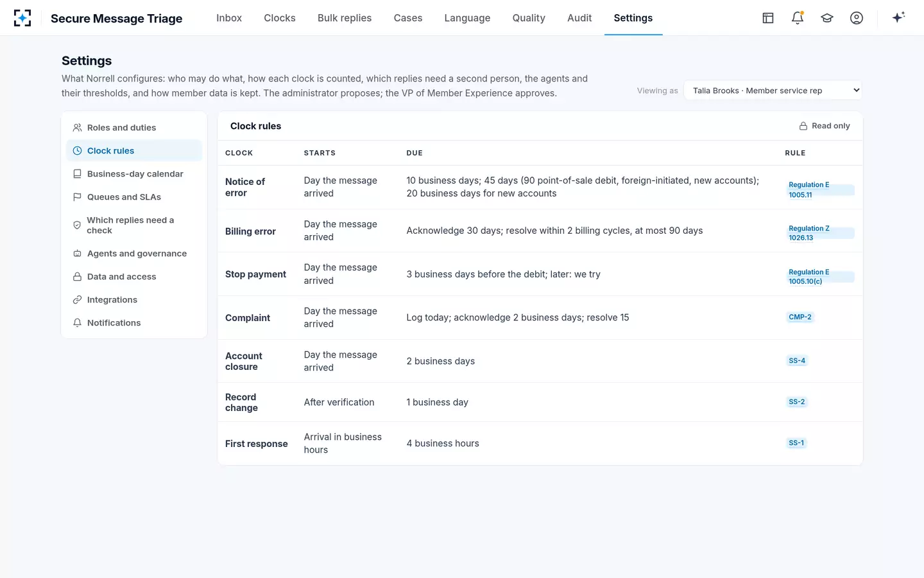
Task: Open the notifications bell in the header
Action: point(798,18)
